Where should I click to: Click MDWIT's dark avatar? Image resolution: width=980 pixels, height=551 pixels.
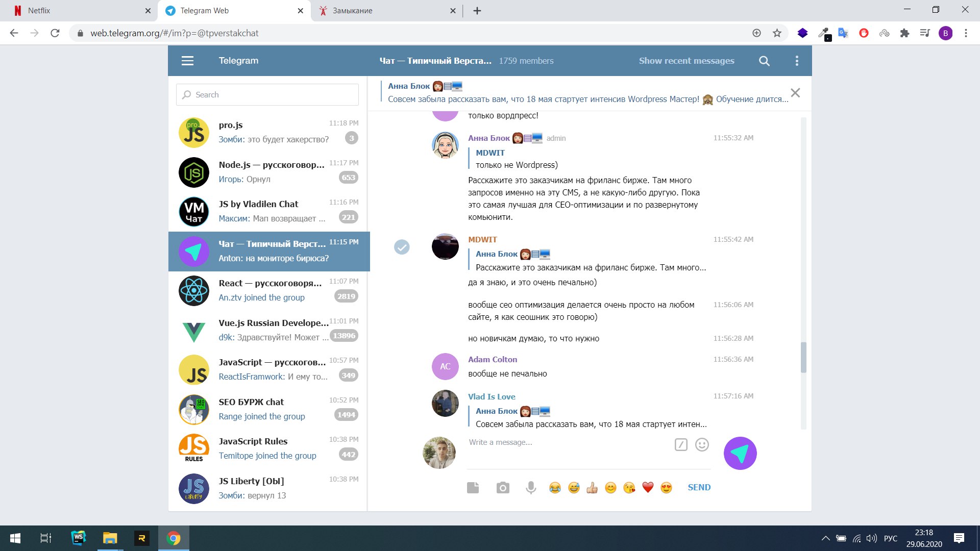pos(445,246)
